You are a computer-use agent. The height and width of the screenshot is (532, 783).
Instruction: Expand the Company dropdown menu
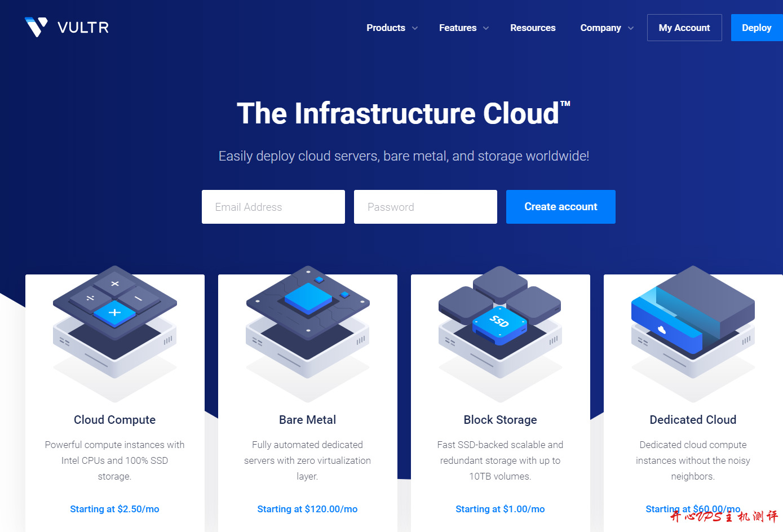[x=606, y=28]
